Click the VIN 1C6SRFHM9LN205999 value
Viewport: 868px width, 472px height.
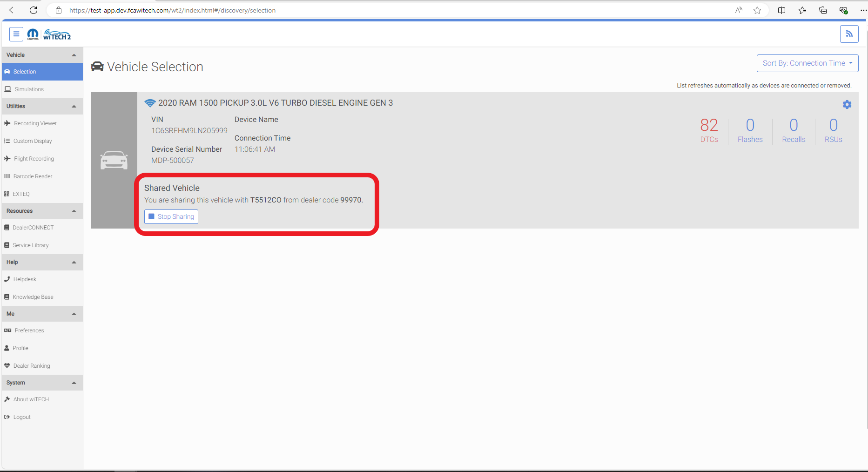pyautogui.click(x=189, y=131)
